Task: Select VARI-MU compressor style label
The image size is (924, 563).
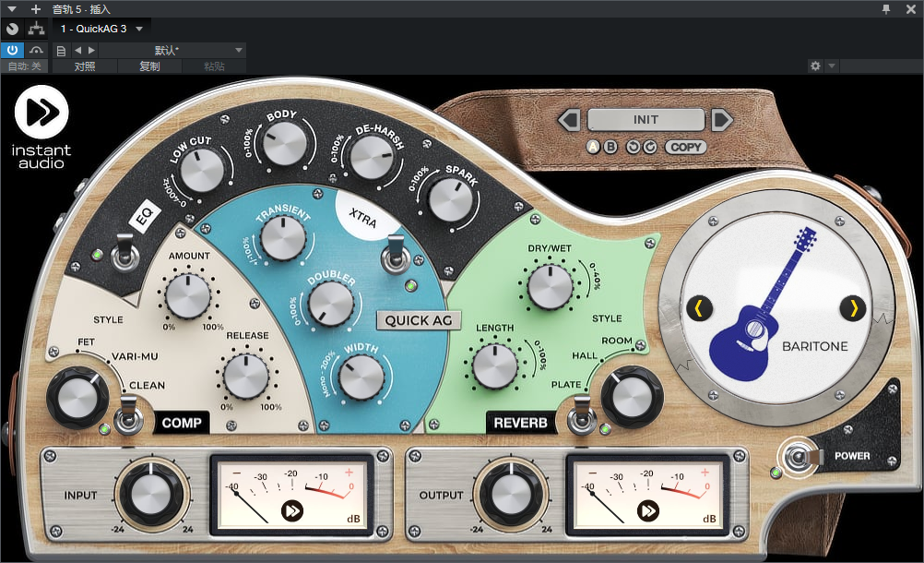Action: click(x=135, y=356)
